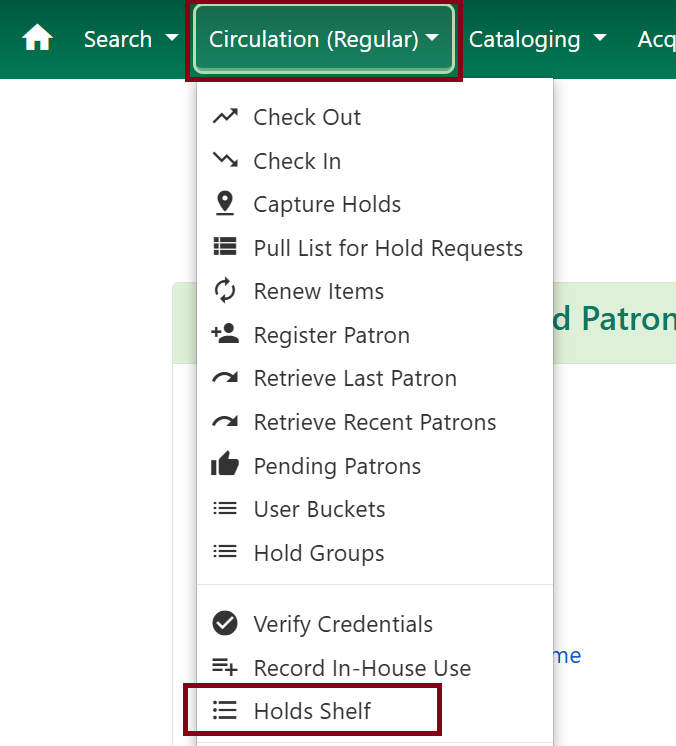Screen dimensions: 676x746
Task: Open User Buckets from Circulation menu
Action: pyautogui.click(x=319, y=509)
